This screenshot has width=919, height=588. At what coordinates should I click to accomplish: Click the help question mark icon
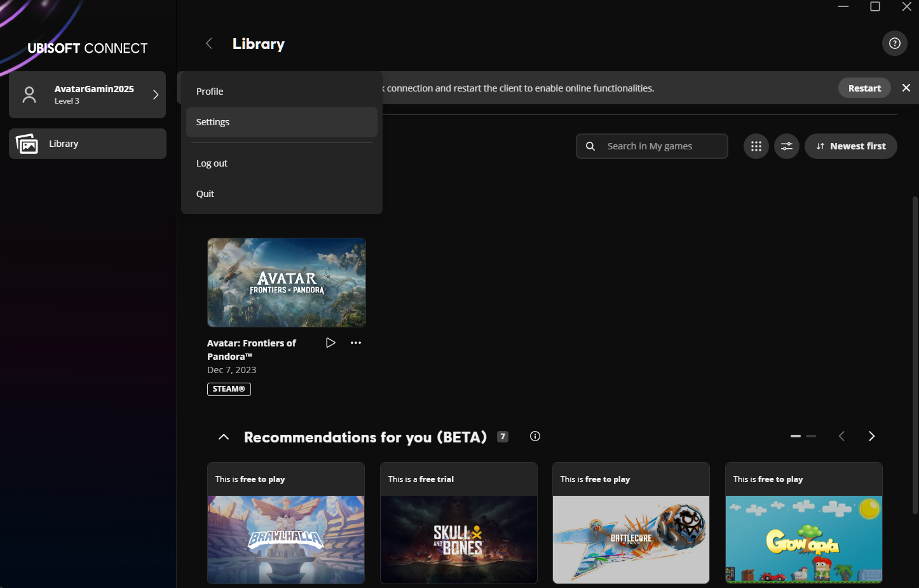894,43
